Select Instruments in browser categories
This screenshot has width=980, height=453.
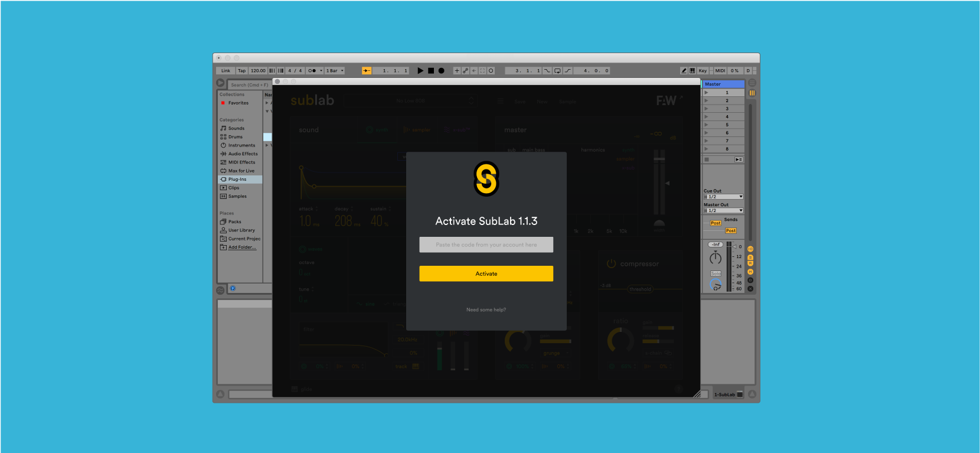click(x=241, y=145)
